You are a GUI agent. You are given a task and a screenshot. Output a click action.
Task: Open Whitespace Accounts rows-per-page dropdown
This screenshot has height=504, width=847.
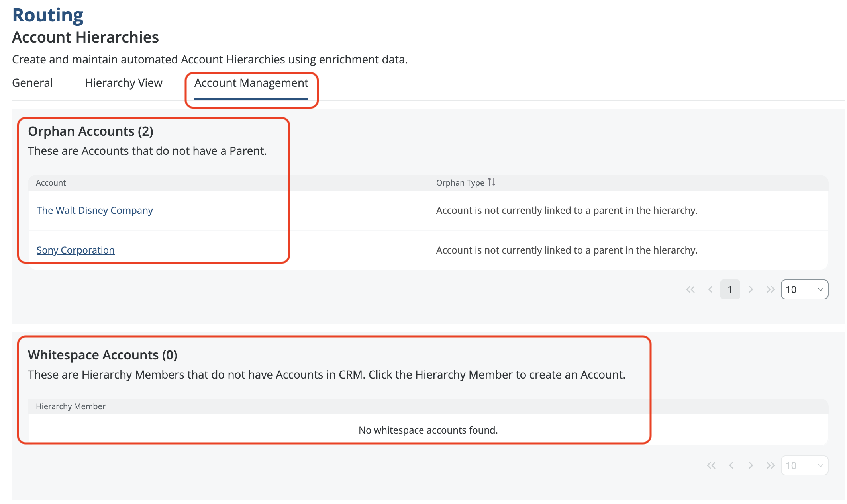pyautogui.click(x=804, y=465)
